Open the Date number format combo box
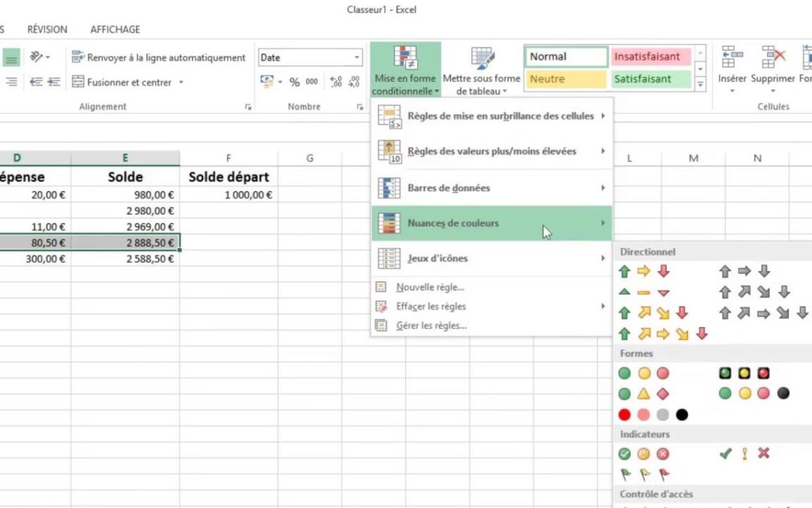Viewport: 812px width, 508px height. click(x=311, y=57)
